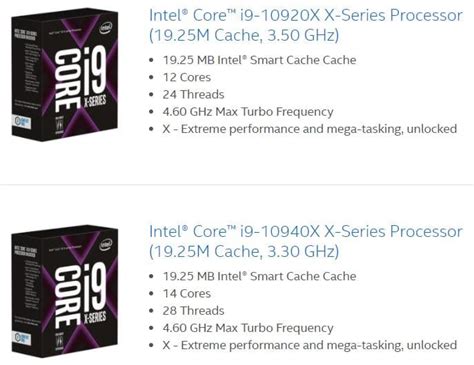Image resolution: width=474 pixels, height=365 pixels.
Task: Click the Intel logo on the i9-10940X box
Action: pyautogui.click(x=106, y=244)
